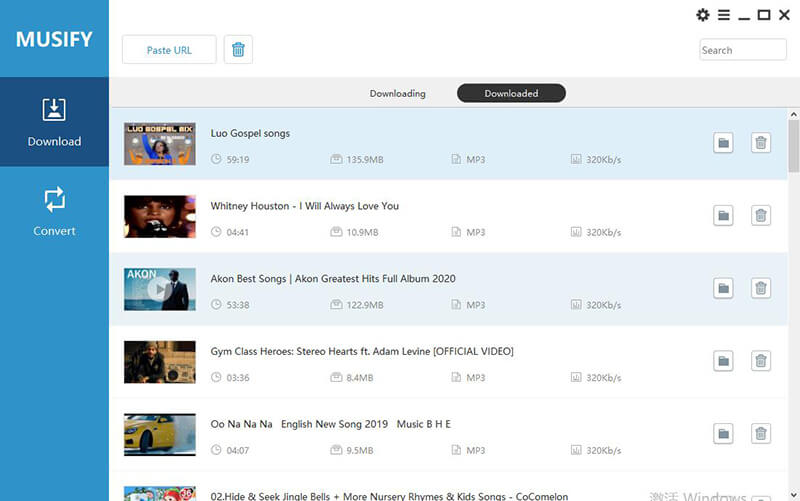Click the file size 10.9MB
800x501 pixels.
[363, 232]
